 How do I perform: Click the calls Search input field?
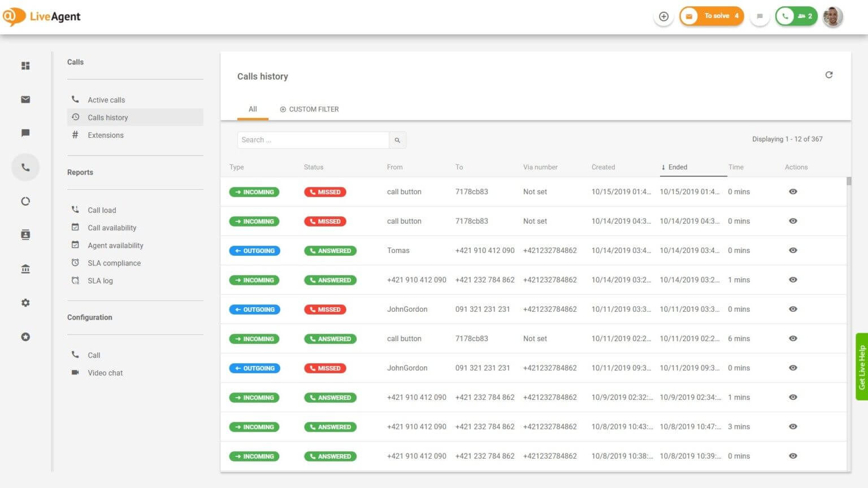click(x=313, y=140)
